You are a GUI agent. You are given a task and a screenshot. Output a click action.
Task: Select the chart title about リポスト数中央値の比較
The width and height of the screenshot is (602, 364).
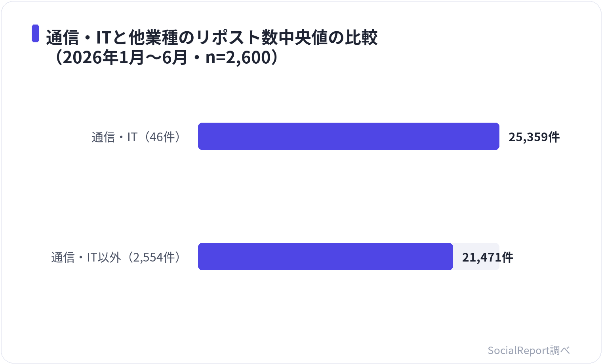click(x=212, y=47)
